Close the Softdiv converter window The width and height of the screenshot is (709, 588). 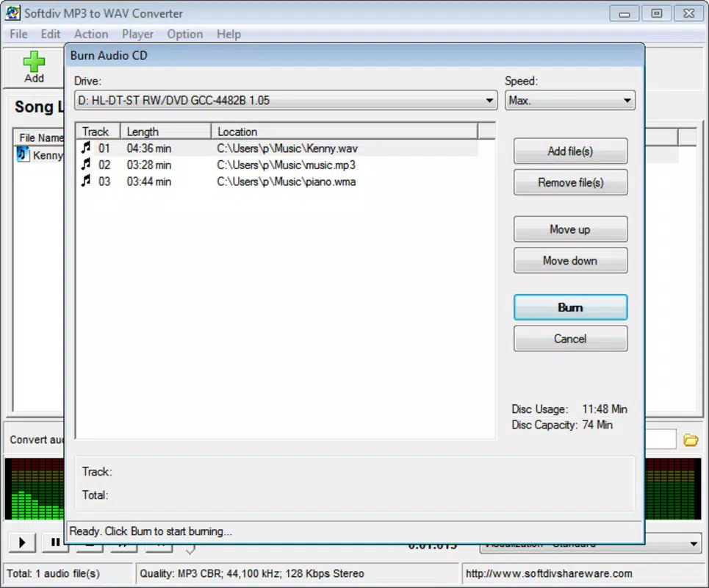click(x=688, y=13)
